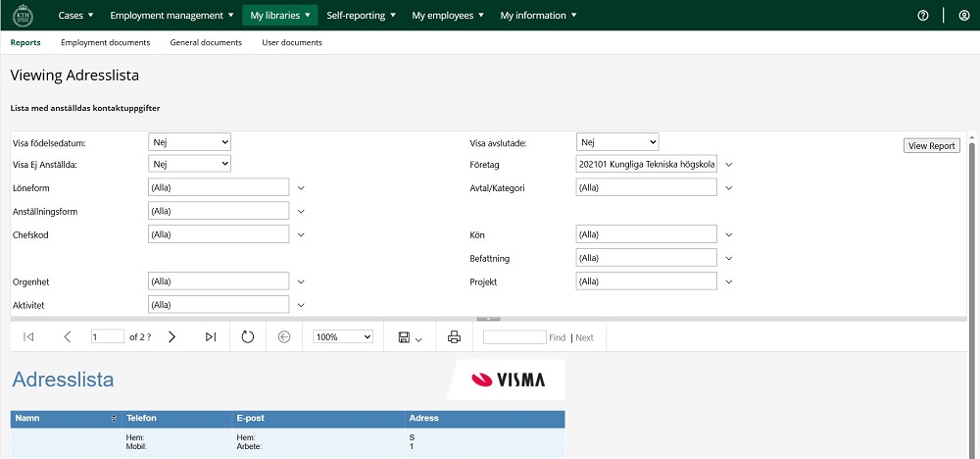Open the help question mark icon
This screenshot has height=459, width=980.
[x=922, y=16]
